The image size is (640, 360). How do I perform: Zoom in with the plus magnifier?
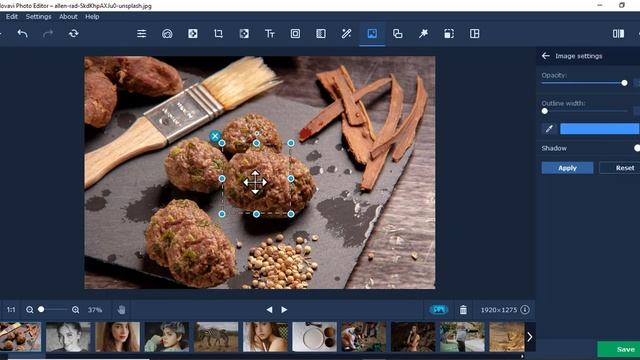(x=76, y=310)
